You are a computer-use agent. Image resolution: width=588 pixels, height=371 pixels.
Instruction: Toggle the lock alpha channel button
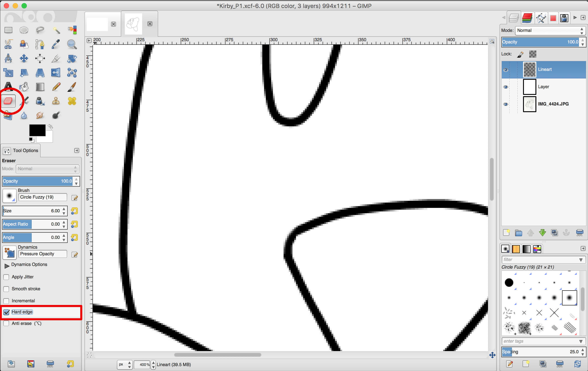pyautogui.click(x=533, y=54)
